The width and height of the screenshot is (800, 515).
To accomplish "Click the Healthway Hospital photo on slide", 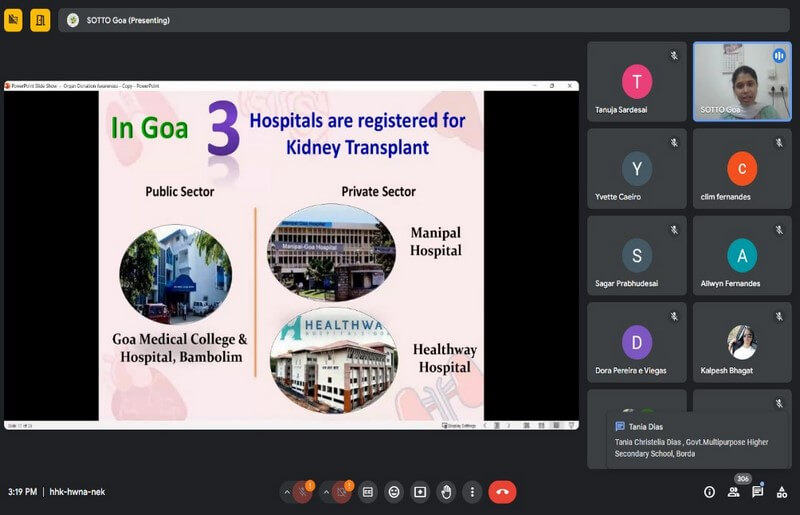I will (x=334, y=361).
